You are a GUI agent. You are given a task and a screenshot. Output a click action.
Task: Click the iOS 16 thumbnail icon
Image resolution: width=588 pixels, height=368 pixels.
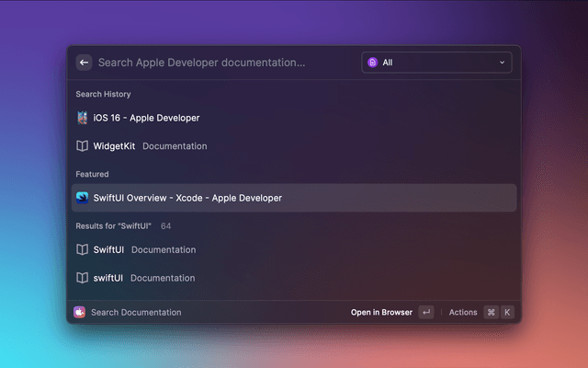pos(82,118)
